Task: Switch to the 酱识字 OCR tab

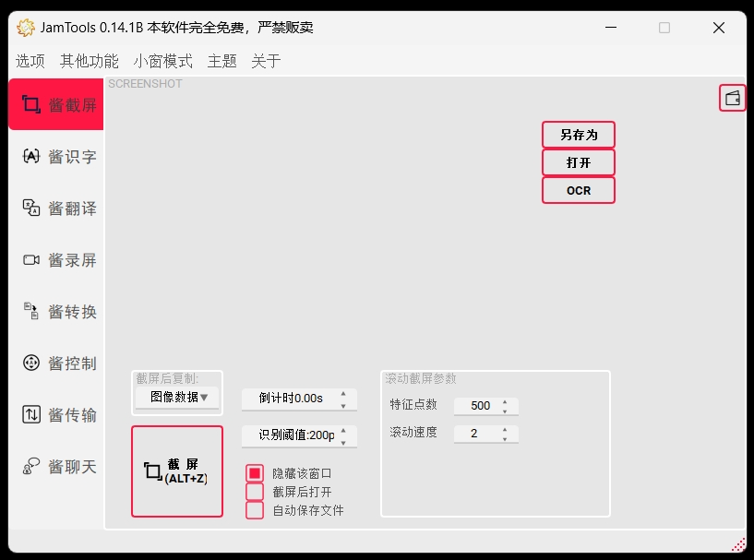Action: [56, 156]
